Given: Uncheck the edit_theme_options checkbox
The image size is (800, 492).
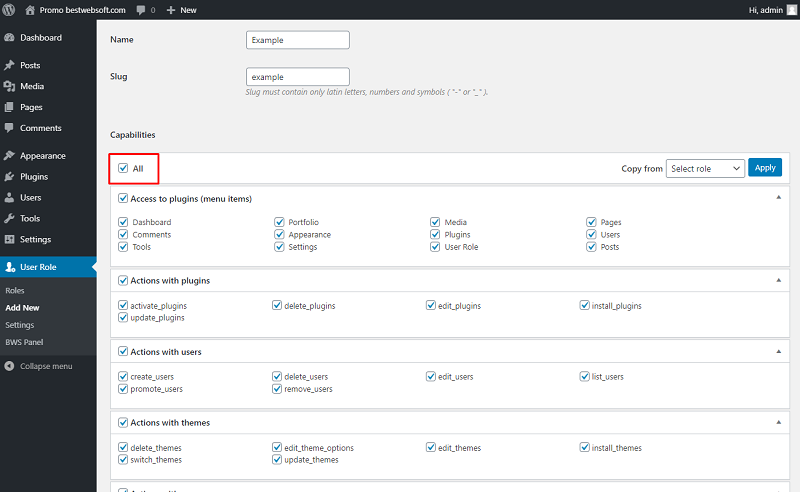Looking at the screenshot, I should [x=277, y=447].
